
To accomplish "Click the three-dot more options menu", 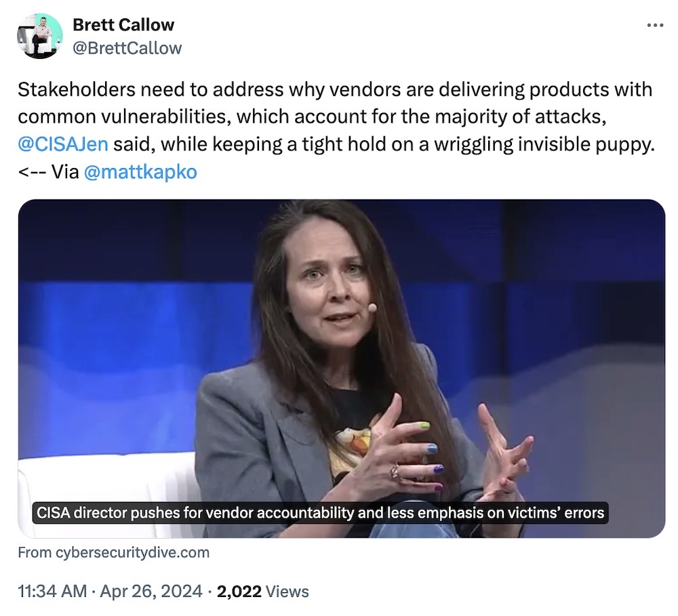I will tap(655, 24).
